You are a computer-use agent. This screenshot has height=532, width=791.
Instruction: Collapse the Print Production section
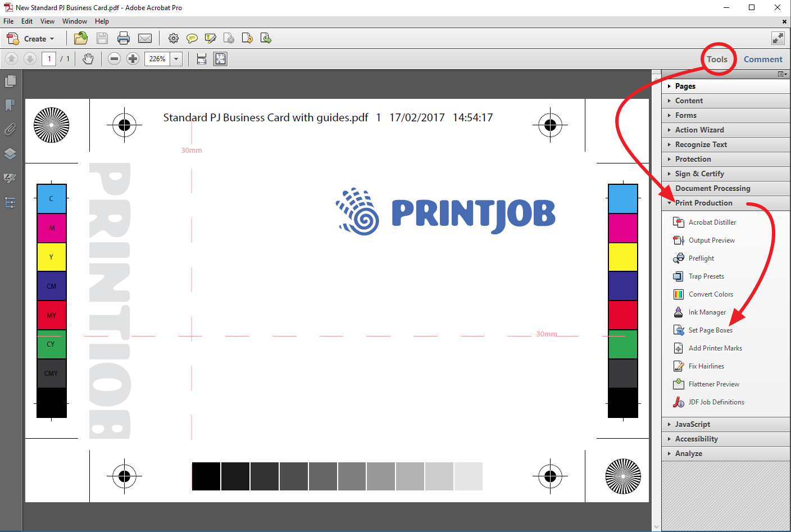726,203
